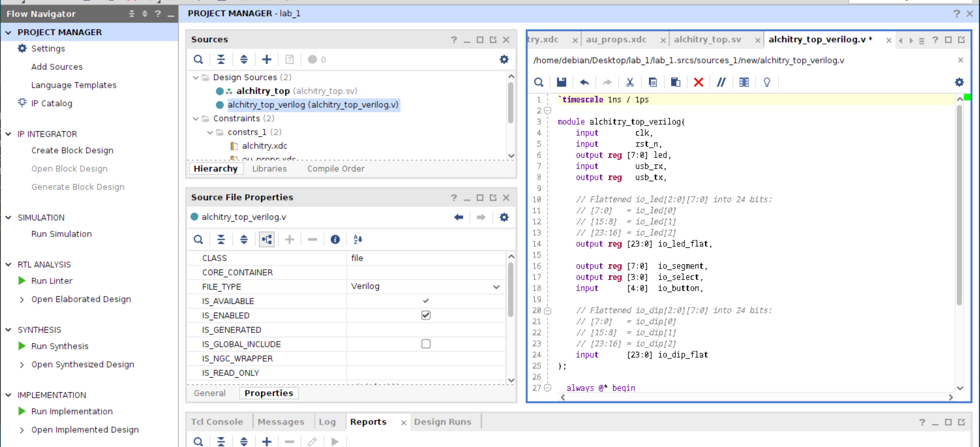The height and width of the screenshot is (447, 980).
Task: Click the cut scissors icon in editor toolbar
Action: click(x=630, y=82)
